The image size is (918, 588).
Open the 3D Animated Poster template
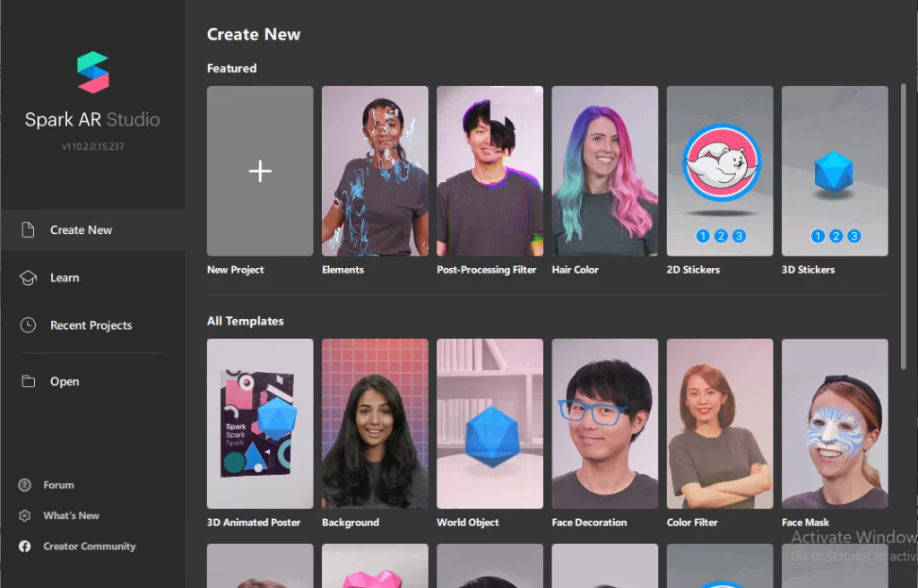(x=260, y=423)
